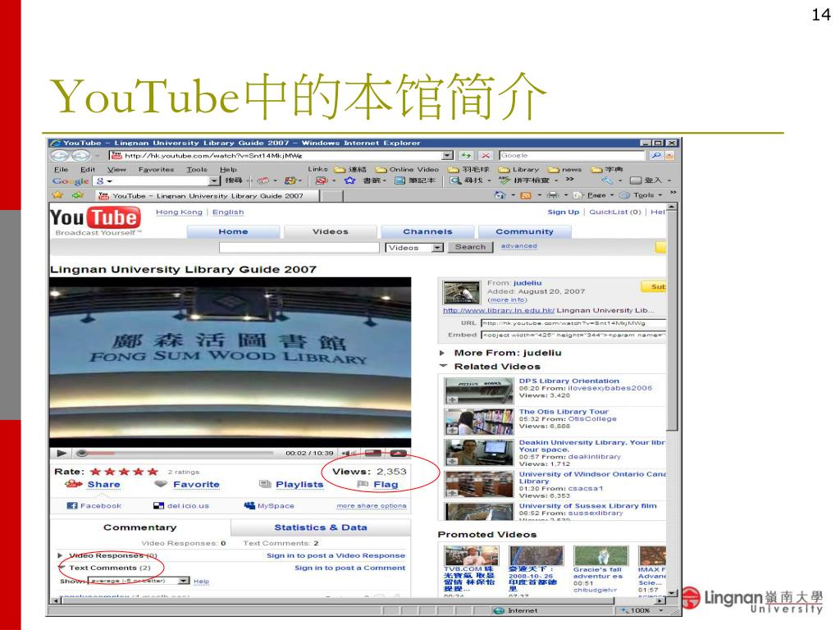840x630 pixels.
Task: Click the Print toolbar icon
Action: point(553,195)
